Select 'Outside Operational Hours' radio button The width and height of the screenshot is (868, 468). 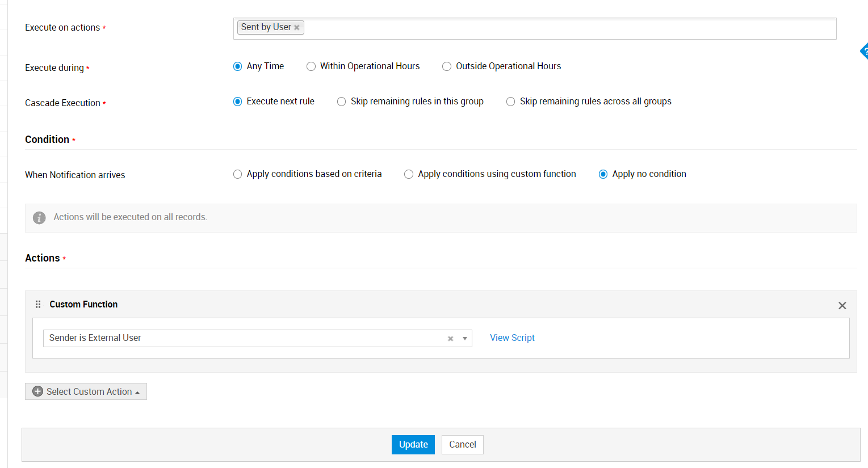pyautogui.click(x=447, y=66)
